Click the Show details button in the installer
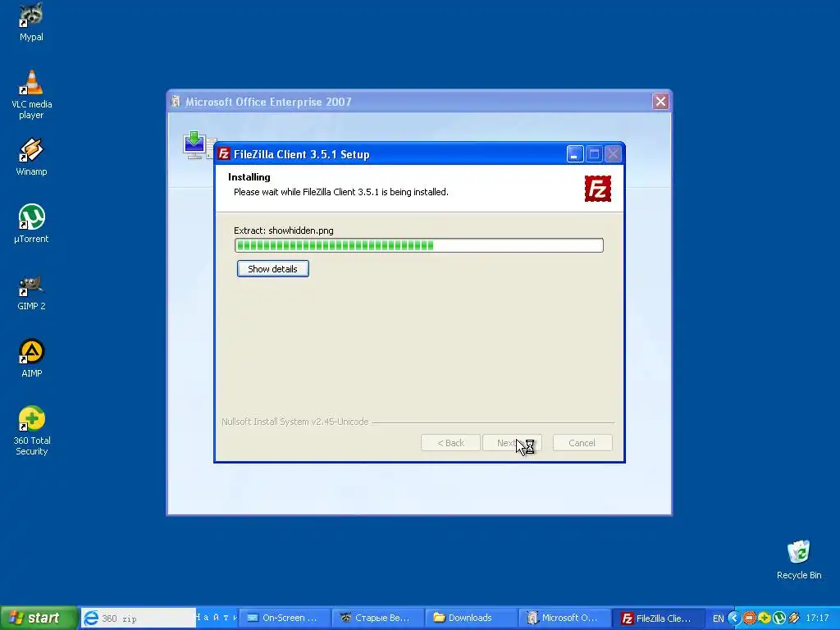Screen dimensions: 840x630 pos(272,269)
